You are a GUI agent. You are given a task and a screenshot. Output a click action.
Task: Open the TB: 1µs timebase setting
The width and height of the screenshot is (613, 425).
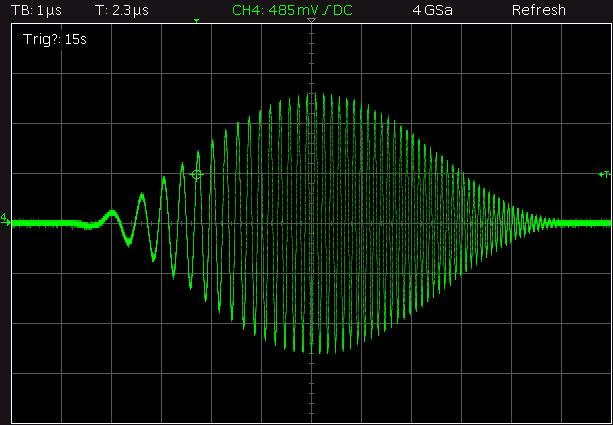click(36, 10)
